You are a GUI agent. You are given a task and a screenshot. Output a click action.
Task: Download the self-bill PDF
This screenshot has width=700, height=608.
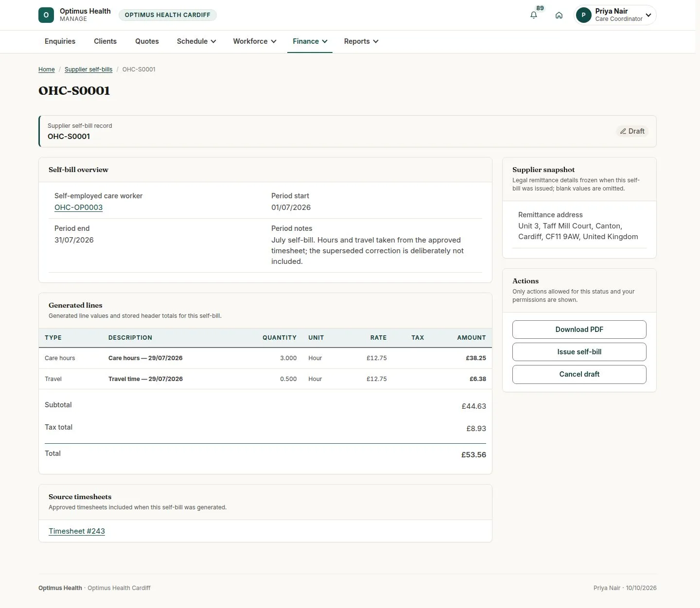[x=579, y=330]
